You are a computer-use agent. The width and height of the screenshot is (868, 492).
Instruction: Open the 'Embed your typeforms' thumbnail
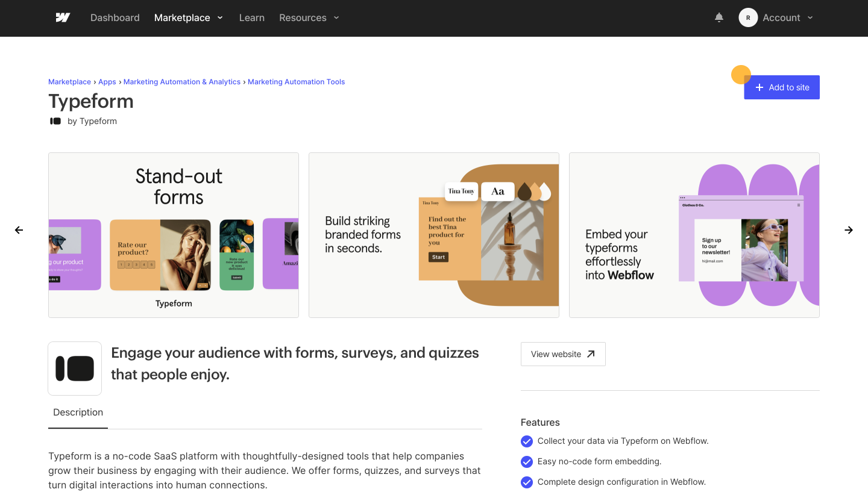click(694, 235)
